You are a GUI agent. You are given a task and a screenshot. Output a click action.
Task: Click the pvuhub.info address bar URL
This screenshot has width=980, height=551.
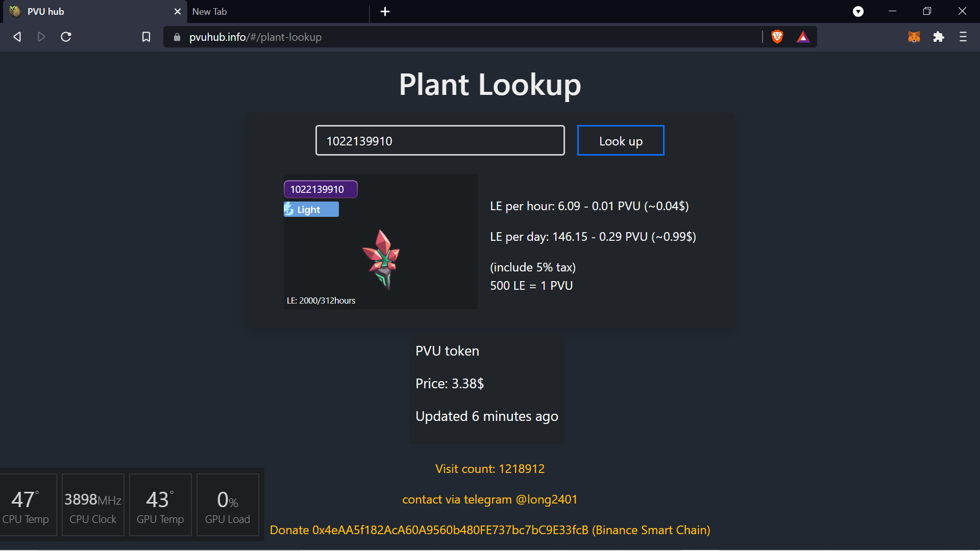click(255, 37)
